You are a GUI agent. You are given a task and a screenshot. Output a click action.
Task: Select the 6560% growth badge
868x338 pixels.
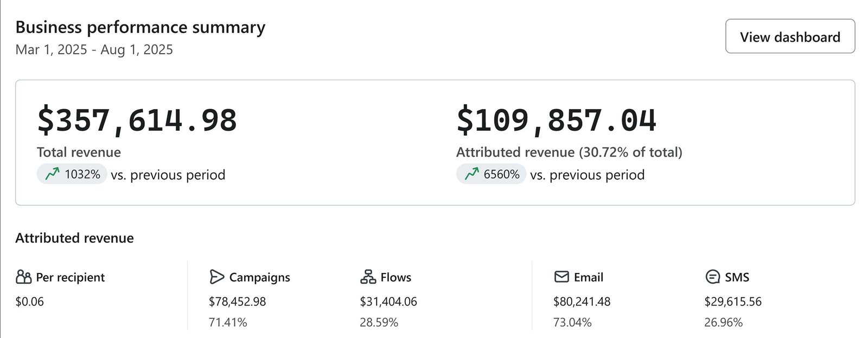point(491,174)
